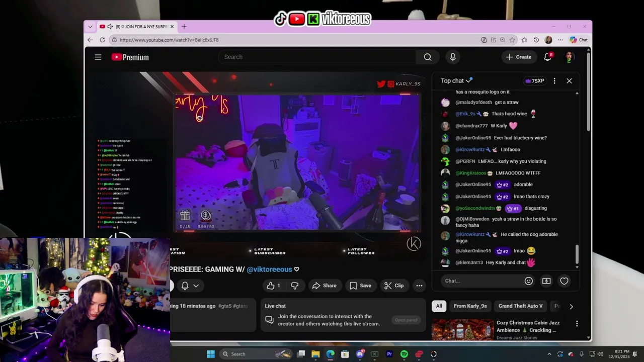Click the @viktoreeous mention link
This screenshot has height=362, width=644.
point(269,269)
